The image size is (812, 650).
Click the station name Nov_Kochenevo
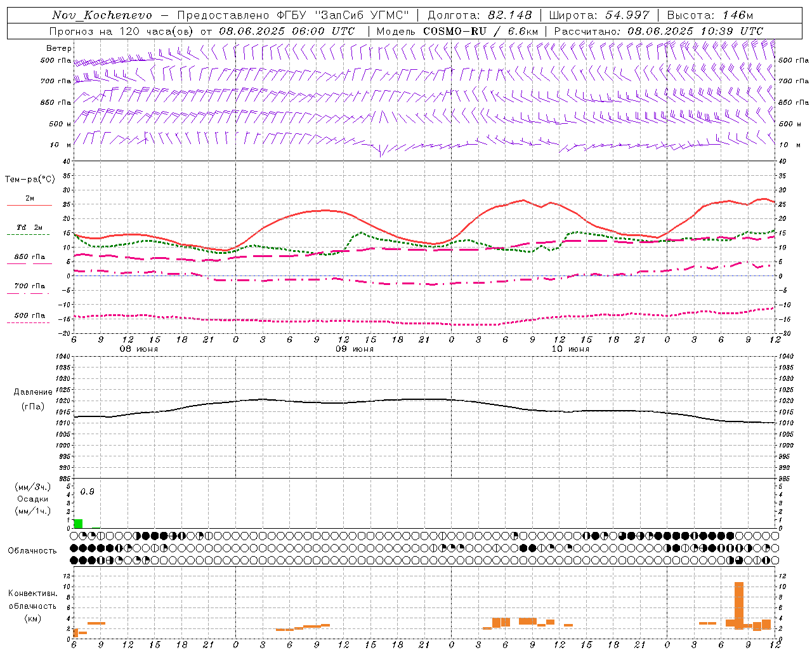(102, 15)
